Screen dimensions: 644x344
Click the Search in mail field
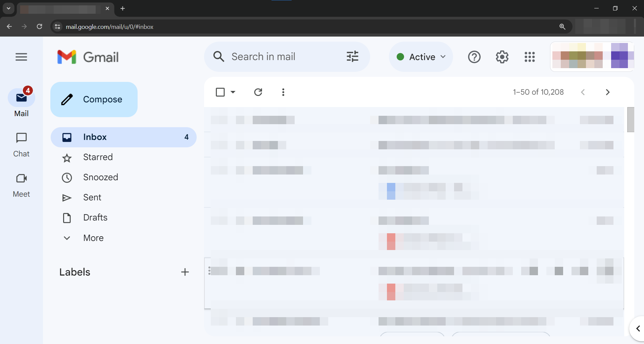point(282,57)
